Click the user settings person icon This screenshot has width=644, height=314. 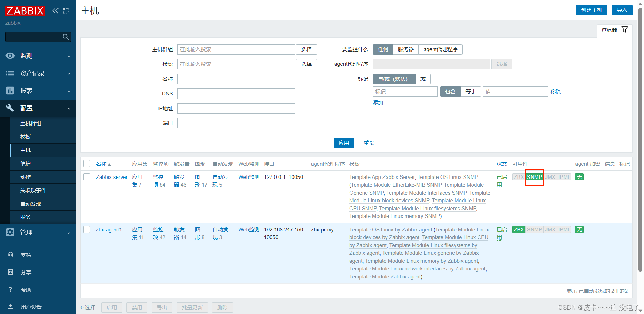tap(10, 307)
